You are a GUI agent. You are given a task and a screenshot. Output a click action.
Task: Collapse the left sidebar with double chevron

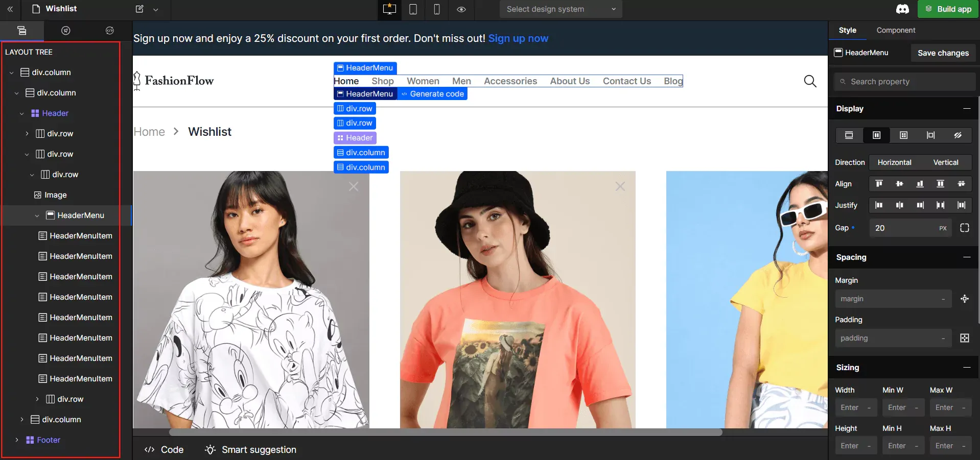coord(10,9)
